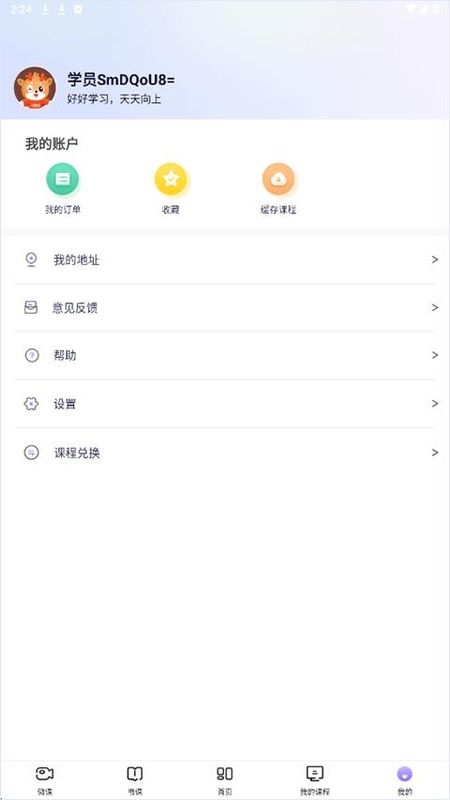This screenshot has width=450, height=800.
Task: Expand the 我的地址 row chevron
Action: point(435,260)
